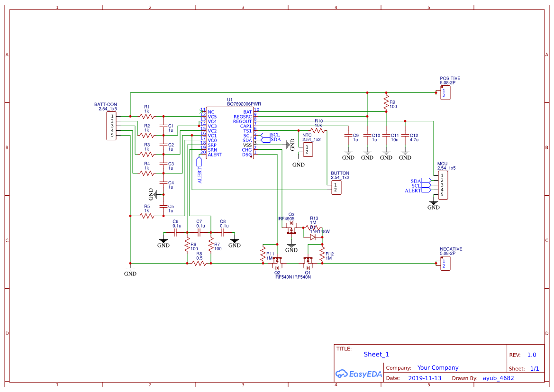The width and height of the screenshot is (554, 392).
Task: Select the IRF540N transistor Q1
Action: (308, 263)
